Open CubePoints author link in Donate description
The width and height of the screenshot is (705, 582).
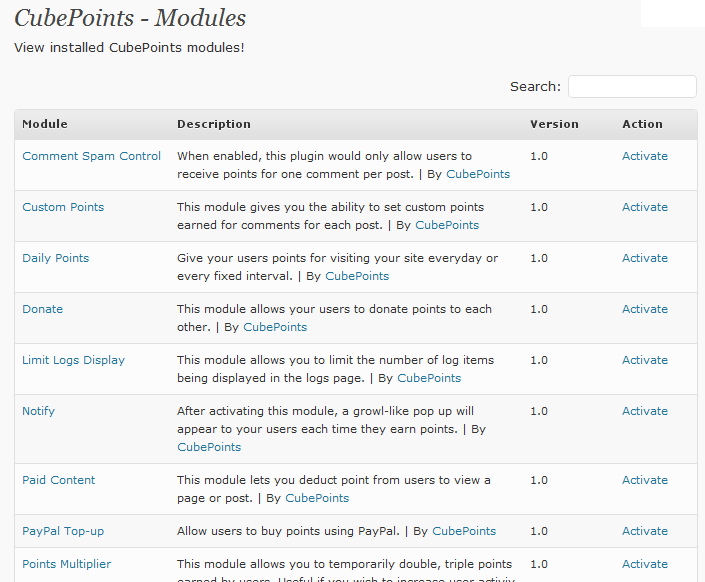click(275, 327)
